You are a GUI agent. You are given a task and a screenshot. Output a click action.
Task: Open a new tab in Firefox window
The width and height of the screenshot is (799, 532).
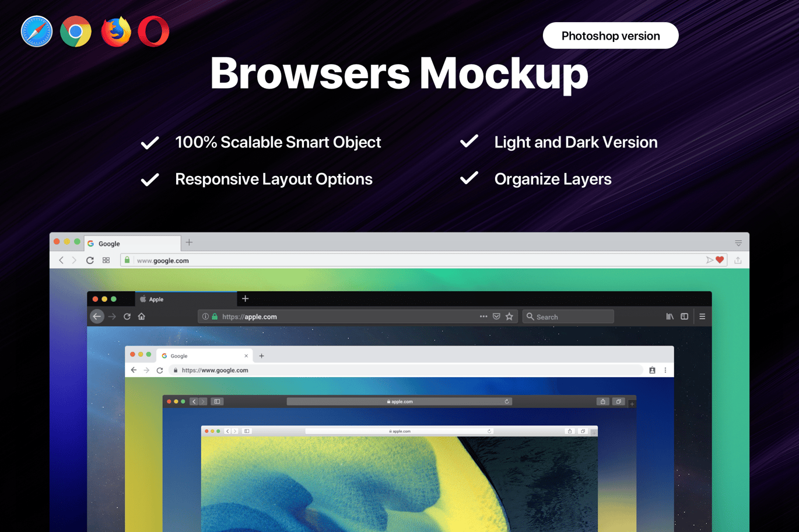coord(246,299)
